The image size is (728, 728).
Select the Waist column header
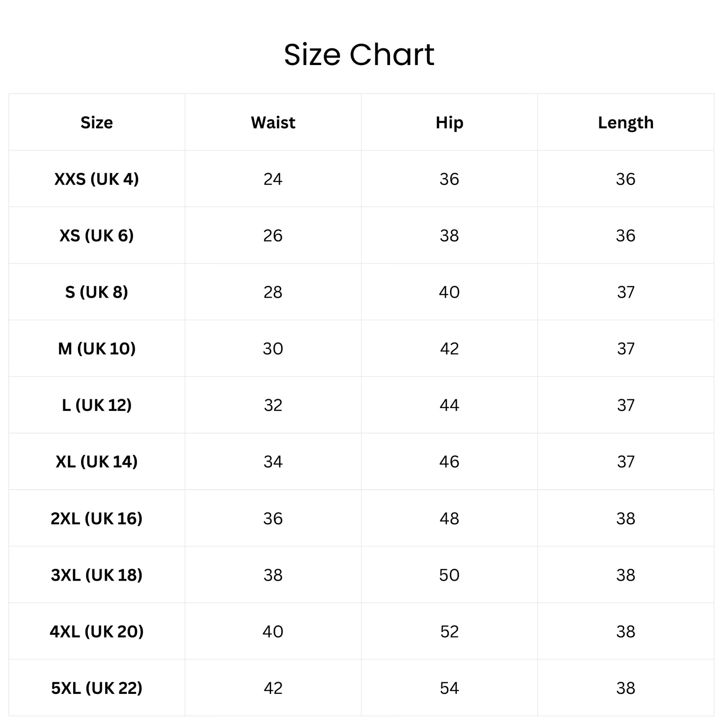[x=273, y=122]
